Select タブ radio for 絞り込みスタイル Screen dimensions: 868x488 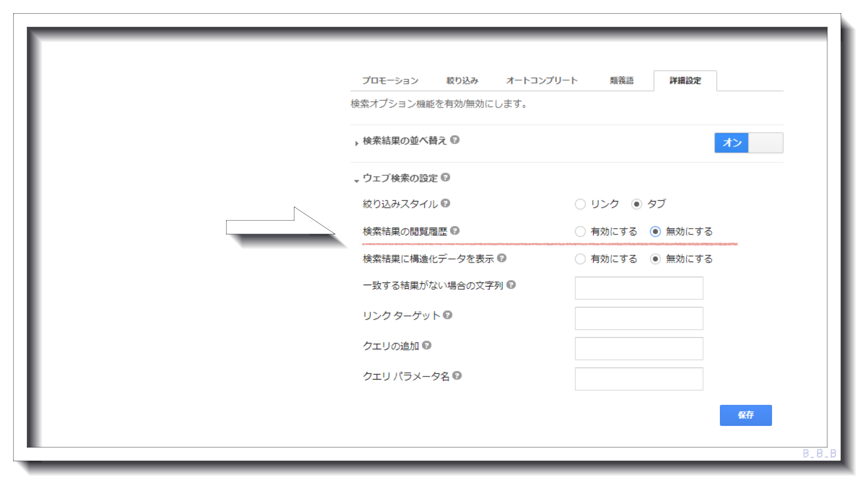point(637,204)
